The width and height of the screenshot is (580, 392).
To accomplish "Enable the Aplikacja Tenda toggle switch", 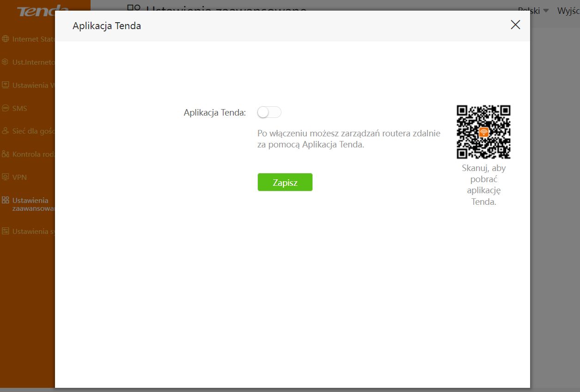I will [x=269, y=112].
